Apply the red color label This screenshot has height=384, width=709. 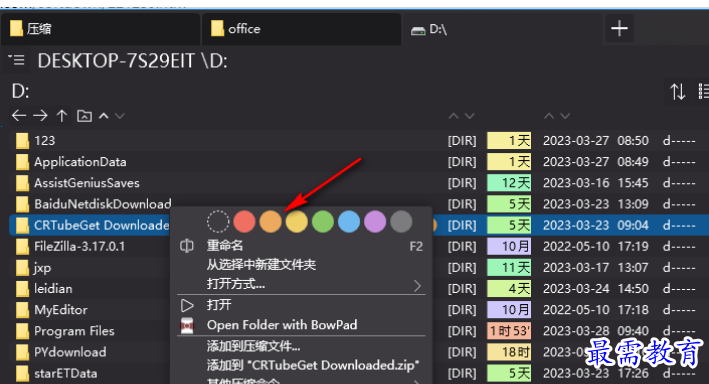245,222
